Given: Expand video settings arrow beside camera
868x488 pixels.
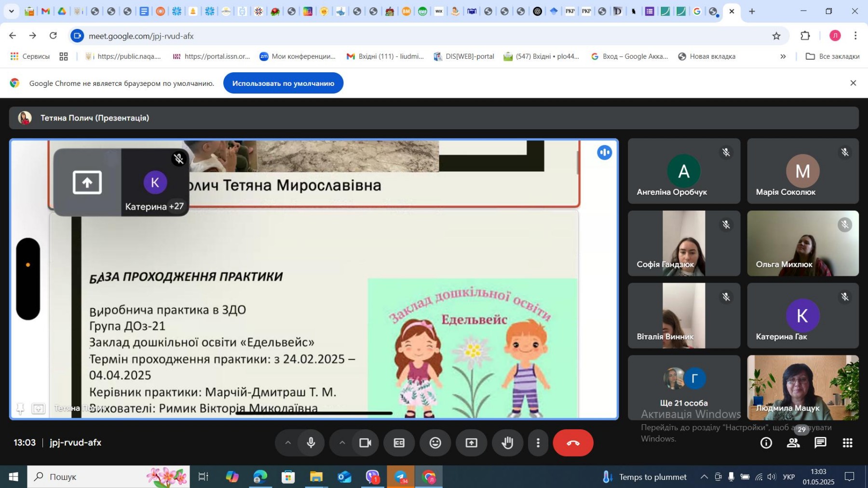Looking at the screenshot, I should coord(342,443).
